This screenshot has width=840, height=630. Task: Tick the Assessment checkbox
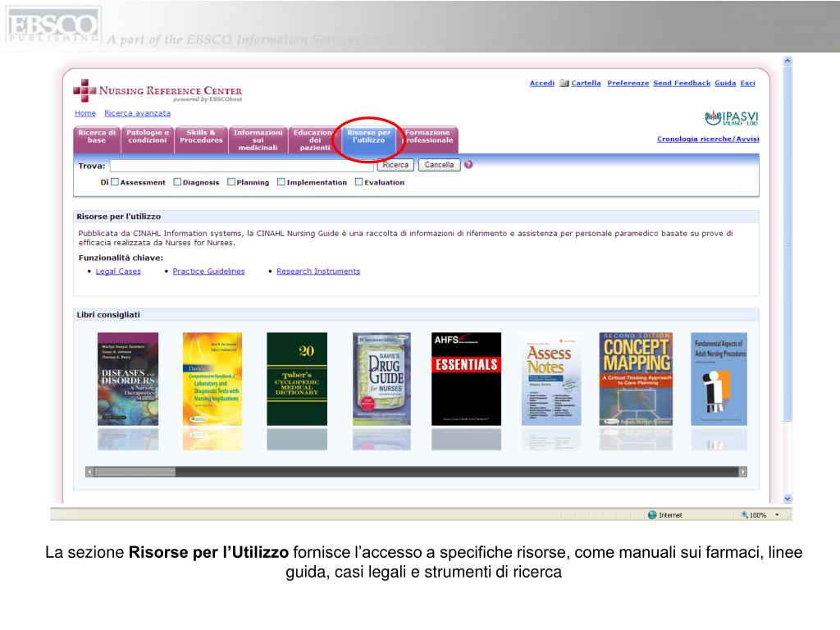115,182
